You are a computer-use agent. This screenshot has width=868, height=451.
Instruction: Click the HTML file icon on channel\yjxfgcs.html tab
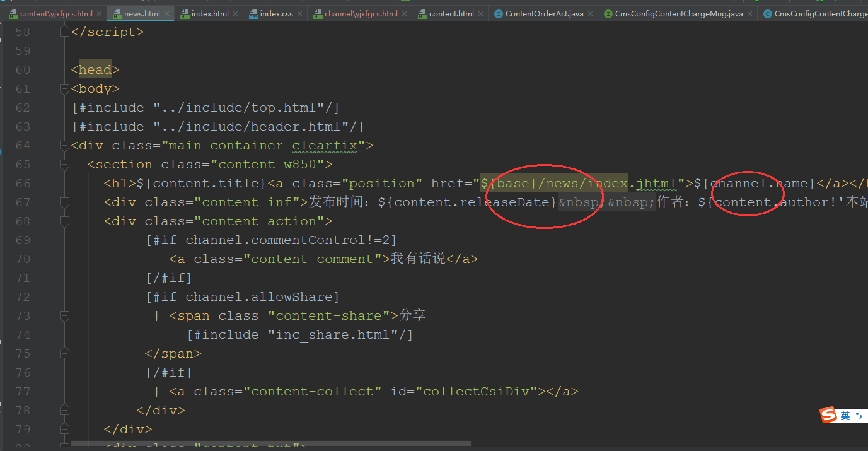click(x=318, y=14)
